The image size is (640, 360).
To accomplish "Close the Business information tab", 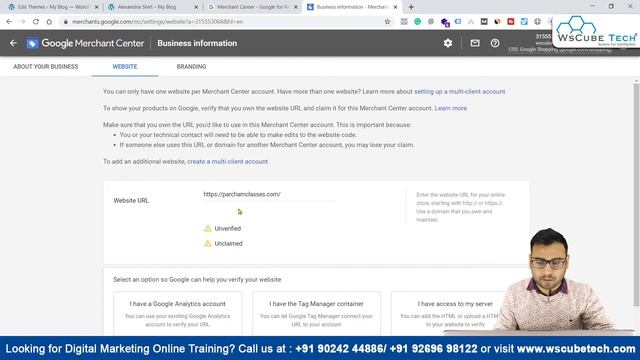I will coord(395,7).
